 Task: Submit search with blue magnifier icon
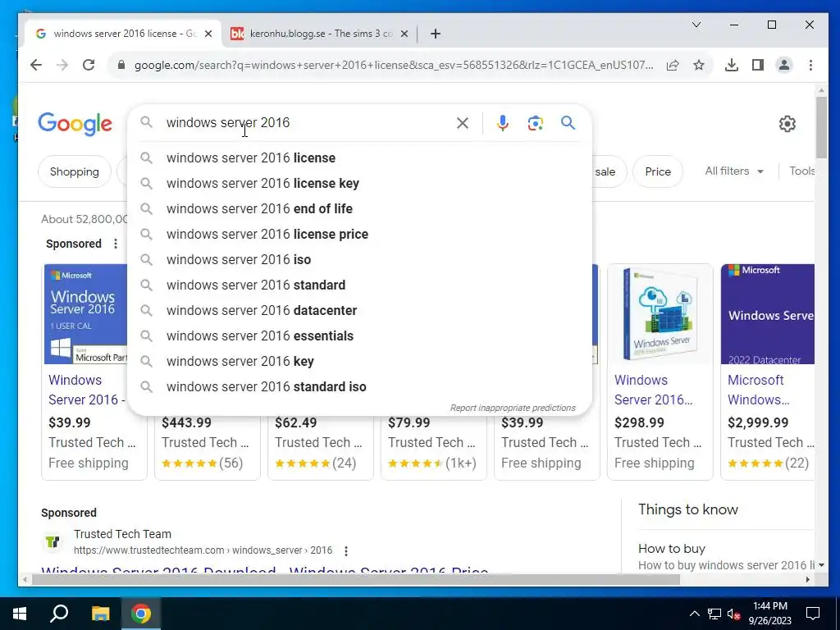[568, 123]
